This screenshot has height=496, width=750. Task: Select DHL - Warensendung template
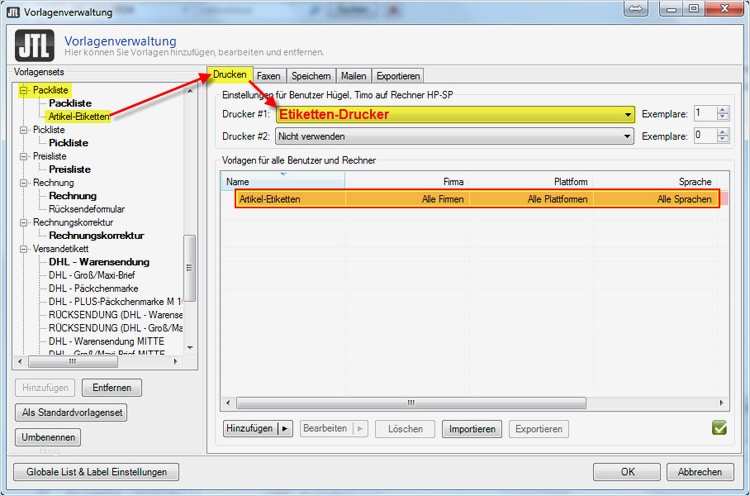coord(99,262)
